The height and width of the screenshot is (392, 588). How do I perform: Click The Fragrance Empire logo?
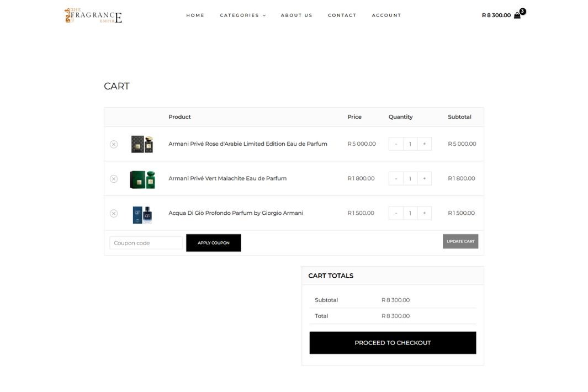(x=93, y=15)
